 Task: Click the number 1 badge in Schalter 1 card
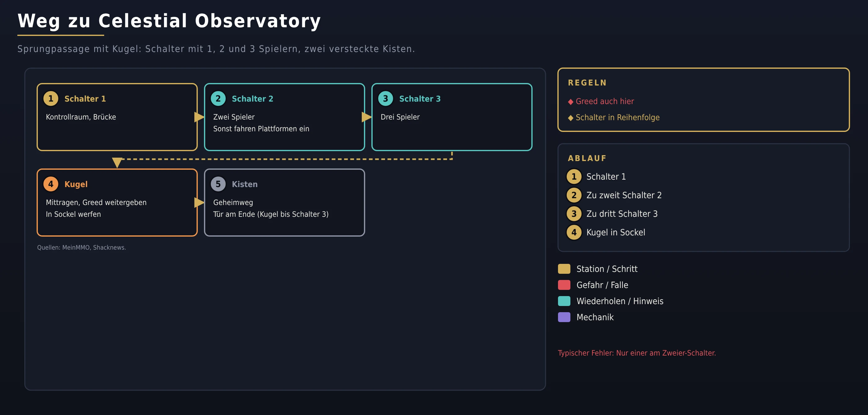[x=51, y=98]
